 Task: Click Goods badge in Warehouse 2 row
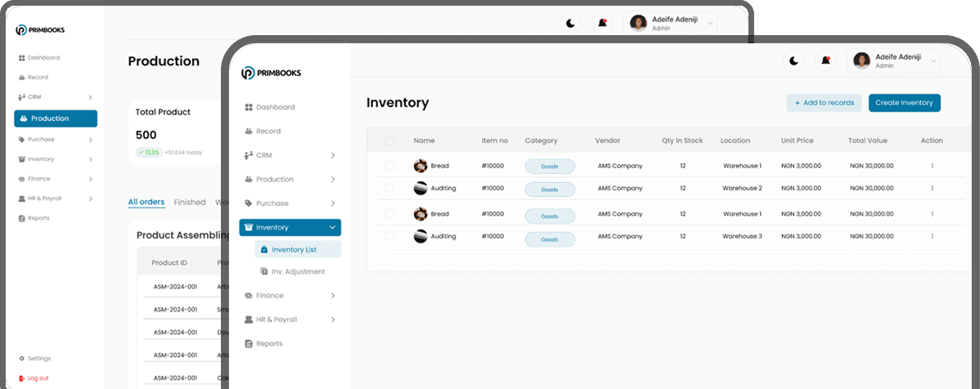550,190
